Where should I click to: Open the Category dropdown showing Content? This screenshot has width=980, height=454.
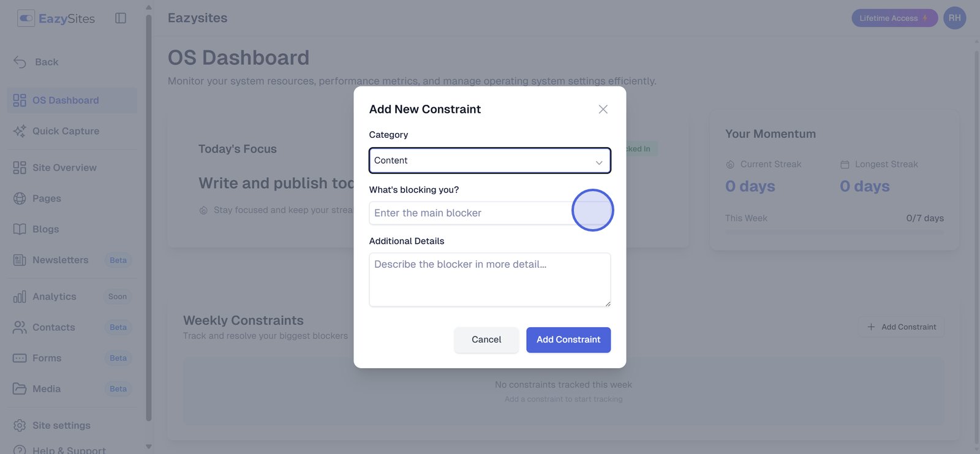click(x=489, y=161)
